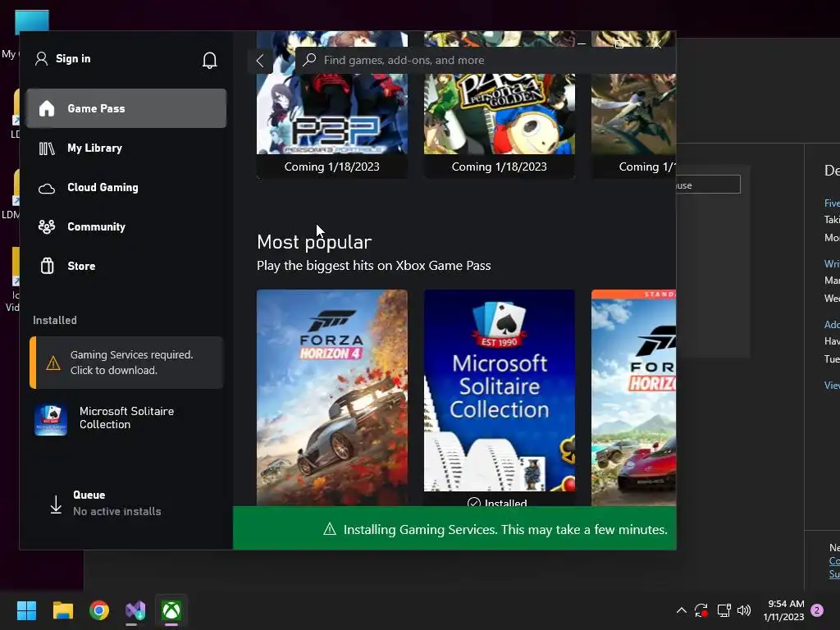Open the Store section
Screen dimensions: 840x630
126,266
